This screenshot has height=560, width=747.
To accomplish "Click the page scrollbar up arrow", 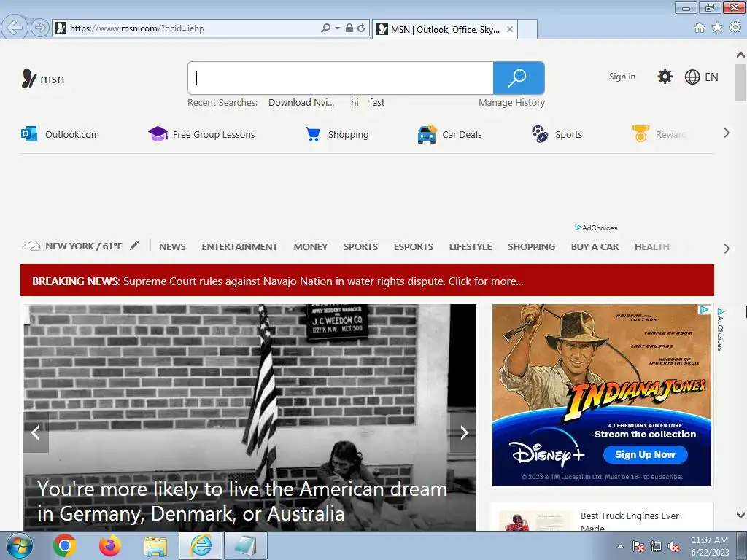I will pyautogui.click(x=740, y=54).
